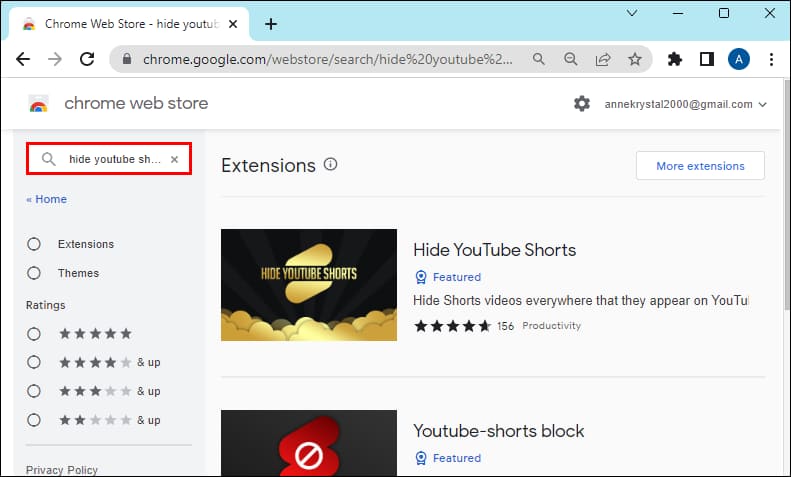This screenshot has height=477, width=791.
Task: Filter by four stars & up
Action: coord(34,362)
